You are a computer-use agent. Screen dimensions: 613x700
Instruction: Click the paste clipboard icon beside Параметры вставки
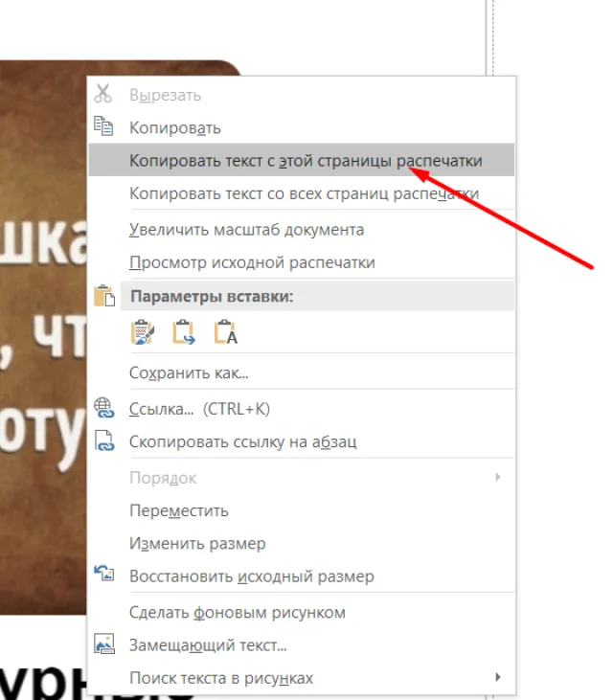[x=104, y=296]
